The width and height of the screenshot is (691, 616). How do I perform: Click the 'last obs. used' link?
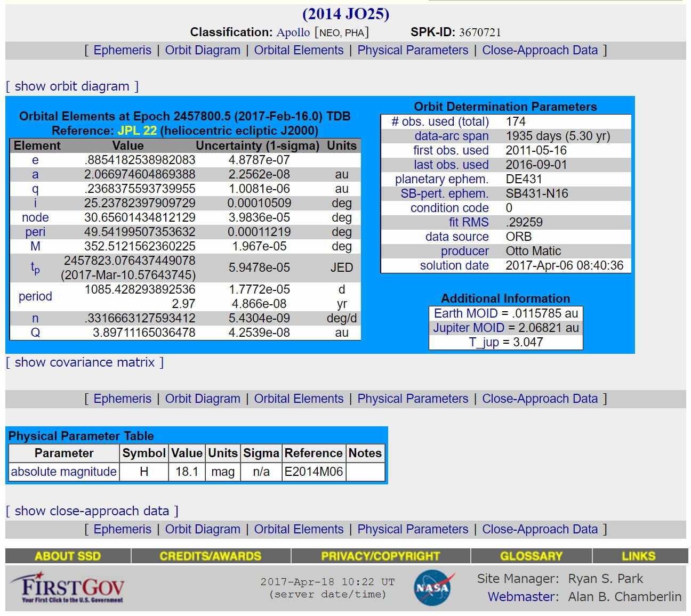coord(451,165)
